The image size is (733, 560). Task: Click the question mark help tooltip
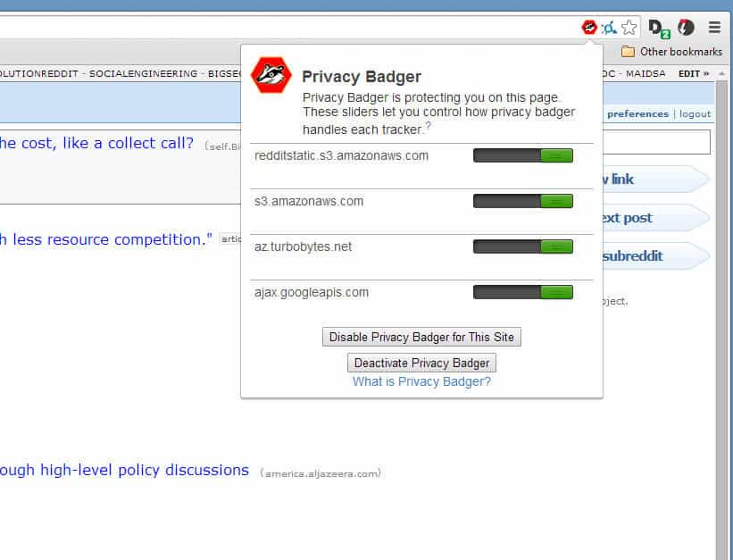(429, 126)
